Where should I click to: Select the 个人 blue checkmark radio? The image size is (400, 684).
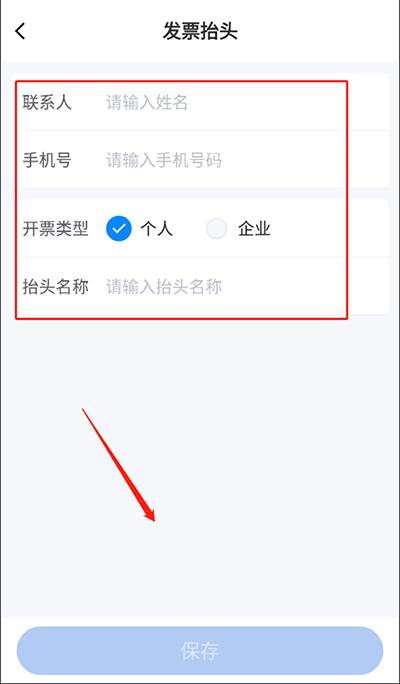[x=119, y=228]
